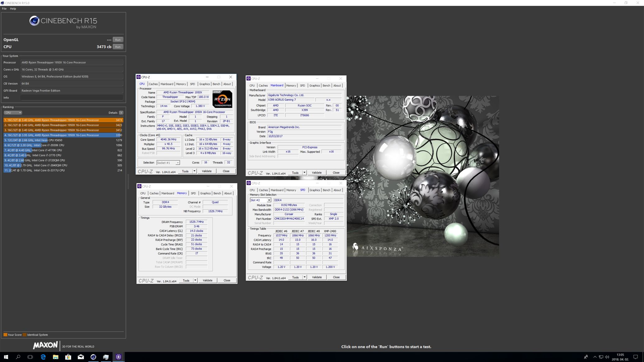Click the Identical System legend swatch
The height and width of the screenshot is (362, 644).
[25, 335]
